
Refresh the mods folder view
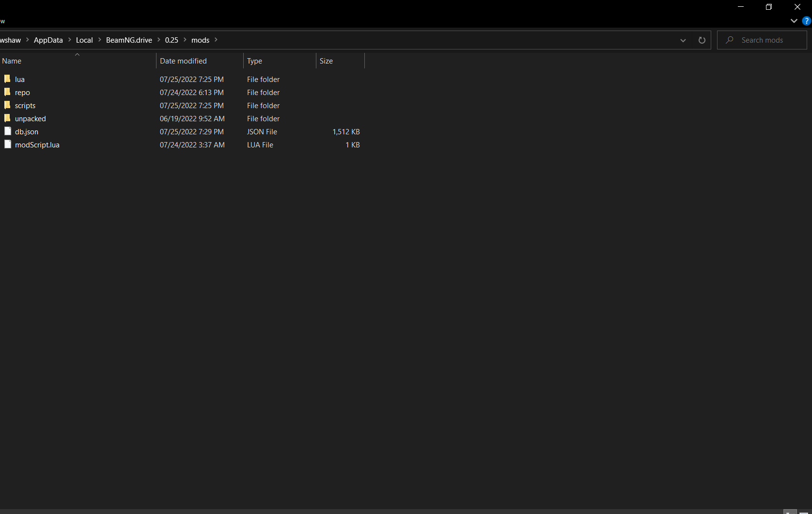point(702,40)
